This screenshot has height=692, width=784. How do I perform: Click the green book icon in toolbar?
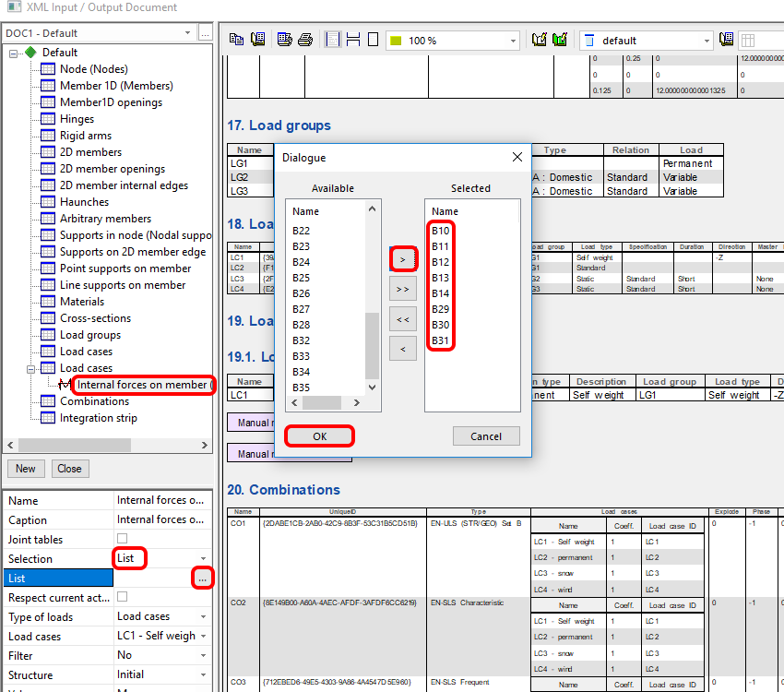[x=560, y=41]
